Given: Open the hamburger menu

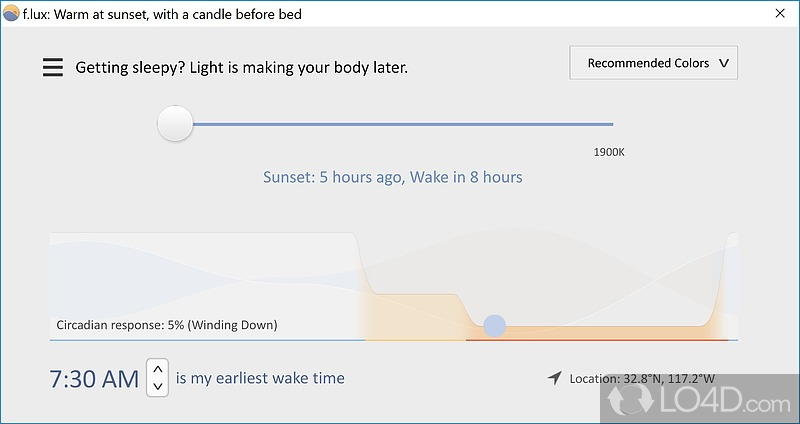Looking at the screenshot, I should click(52, 68).
